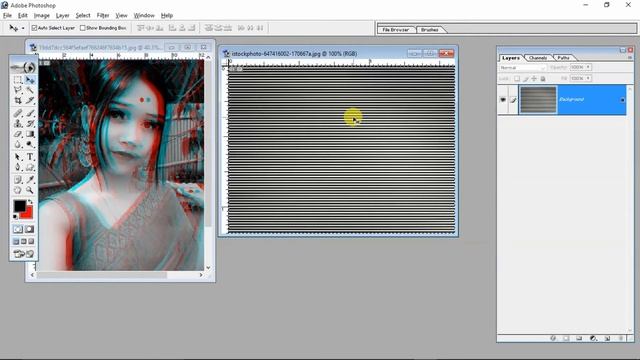Open the Help menu
The width and height of the screenshot is (640, 360).
[167, 16]
